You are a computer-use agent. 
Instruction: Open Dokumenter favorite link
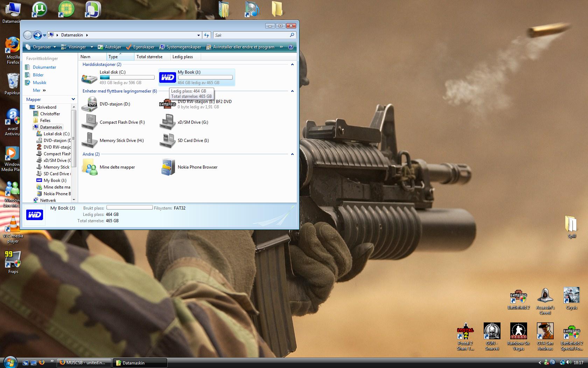click(44, 67)
